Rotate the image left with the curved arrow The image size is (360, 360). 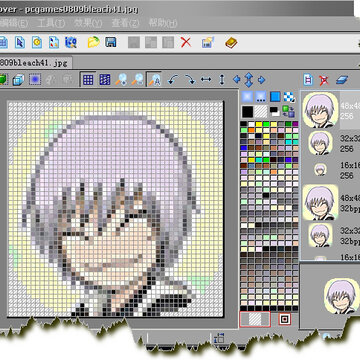point(173,80)
